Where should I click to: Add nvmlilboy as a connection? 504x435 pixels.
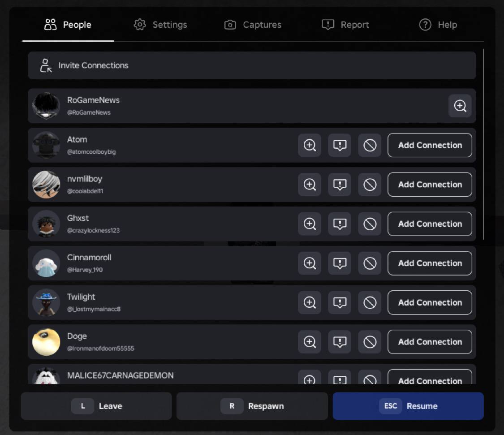[x=430, y=185]
